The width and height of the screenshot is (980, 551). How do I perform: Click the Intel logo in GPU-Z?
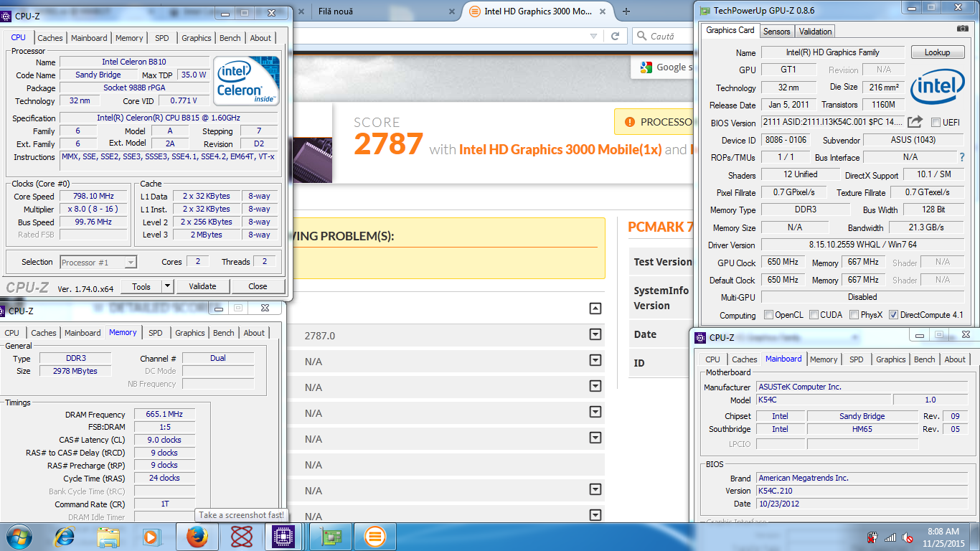pos(937,87)
